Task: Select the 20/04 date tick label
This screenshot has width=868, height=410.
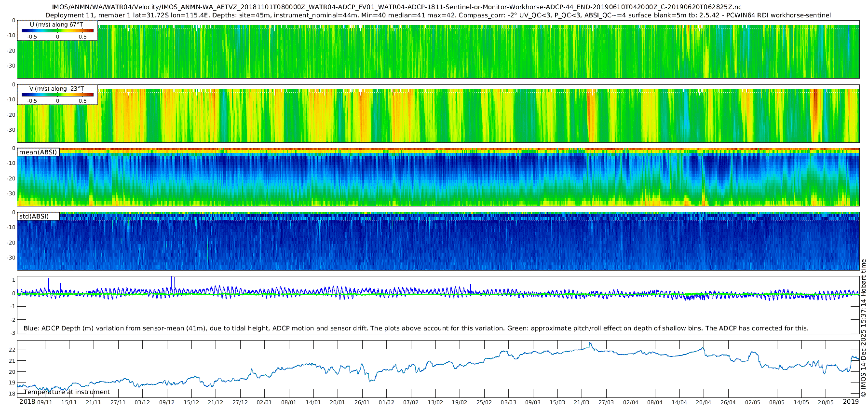Action: pos(704,402)
